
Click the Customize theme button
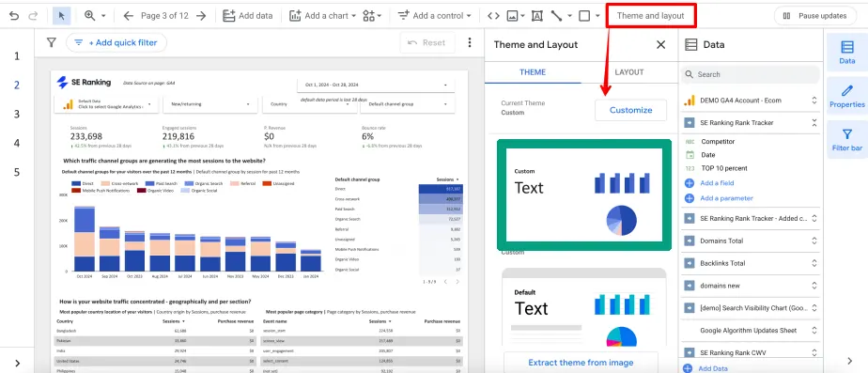click(630, 110)
